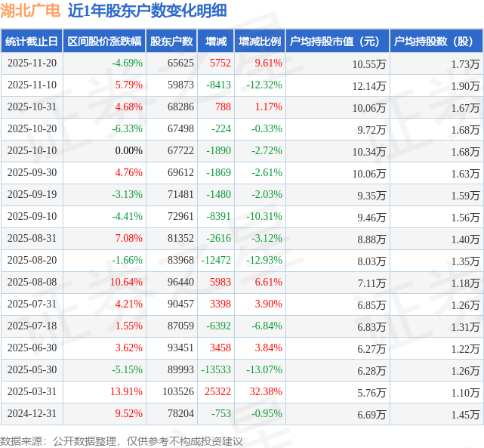484x448 pixels.
Task: Select the date cell 2025-09-30
Action: pos(32,172)
